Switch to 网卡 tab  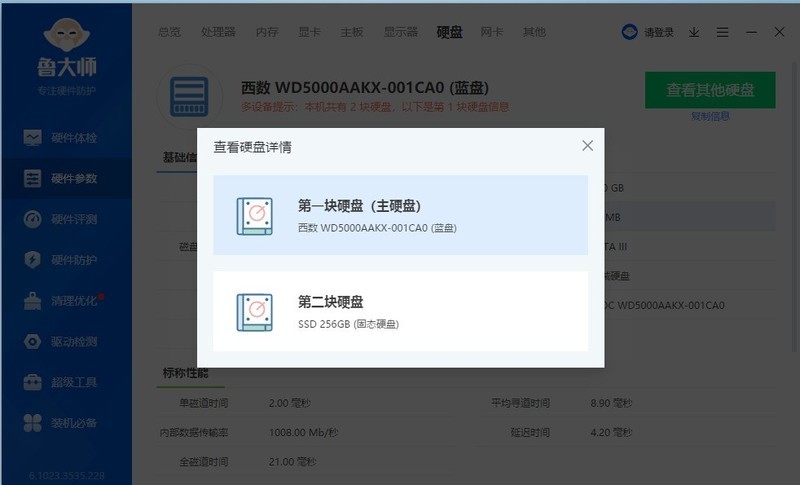(492, 32)
